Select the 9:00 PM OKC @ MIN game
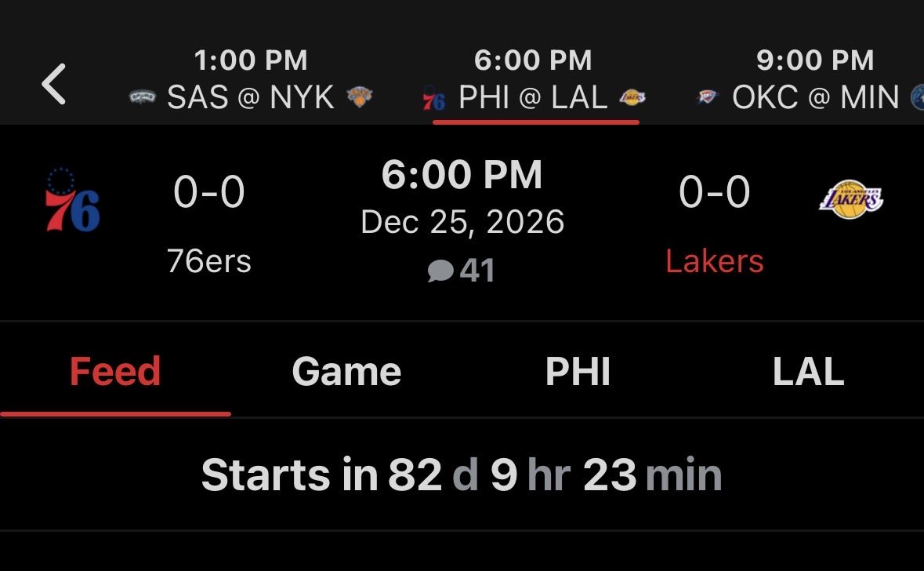924x571 pixels. 810,80
